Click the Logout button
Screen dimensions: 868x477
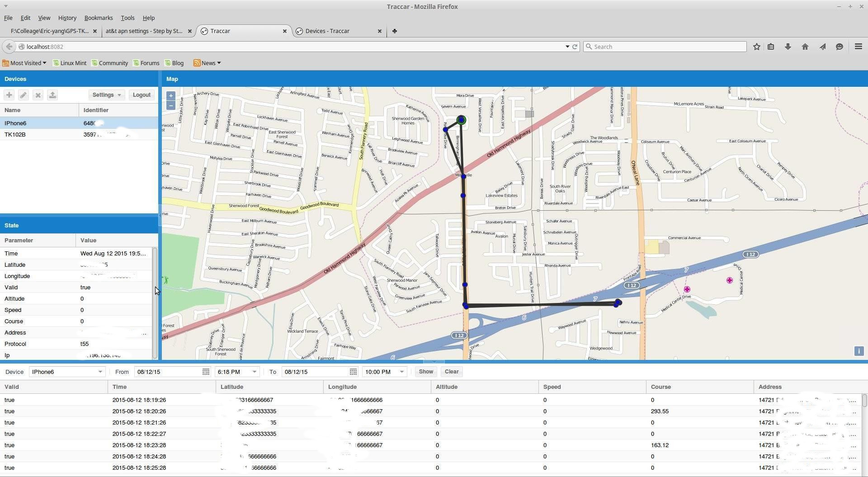click(x=142, y=95)
